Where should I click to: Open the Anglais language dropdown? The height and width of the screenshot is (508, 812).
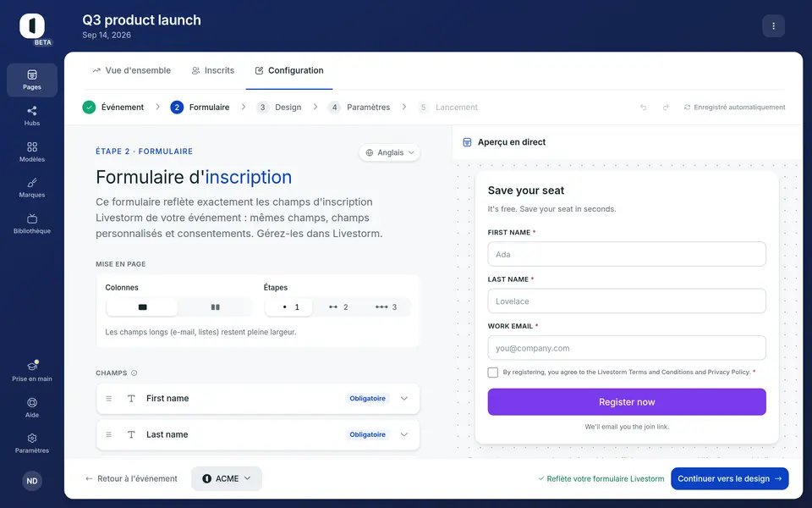click(x=389, y=152)
